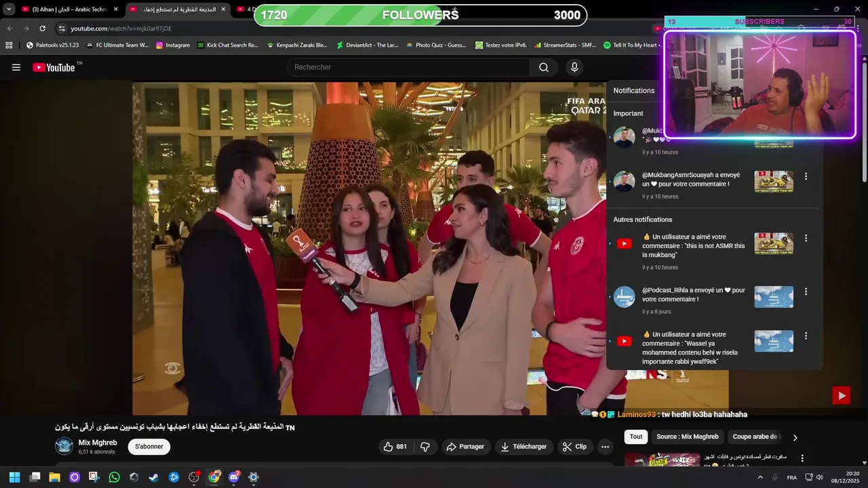This screenshot has width=868, height=488.
Task: Subscribe with the S'abonner button
Action: pyautogui.click(x=149, y=447)
